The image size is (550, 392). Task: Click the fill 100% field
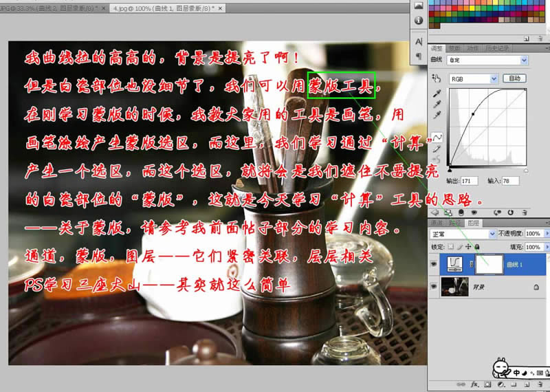pos(533,247)
